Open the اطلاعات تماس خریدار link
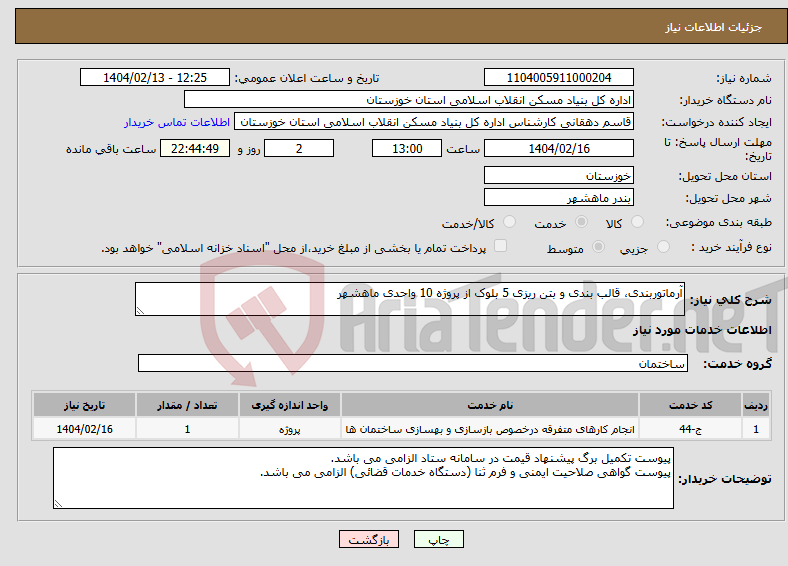The height and width of the screenshot is (566, 788). coord(177,122)
